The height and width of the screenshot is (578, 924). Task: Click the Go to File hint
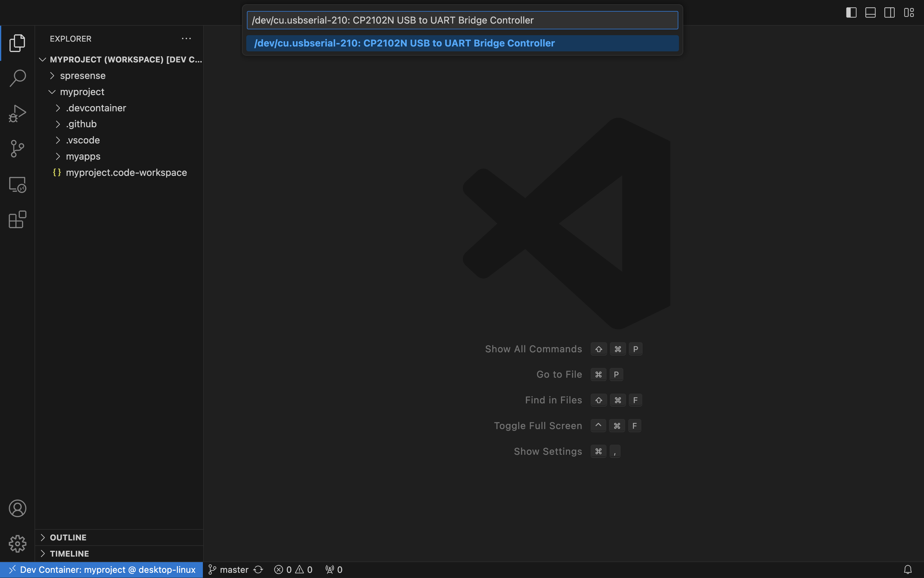(559, 374)
